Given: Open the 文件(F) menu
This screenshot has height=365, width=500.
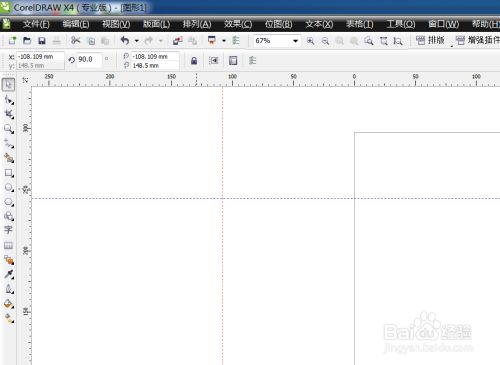Looking at the screenshot, I should 36,24.
